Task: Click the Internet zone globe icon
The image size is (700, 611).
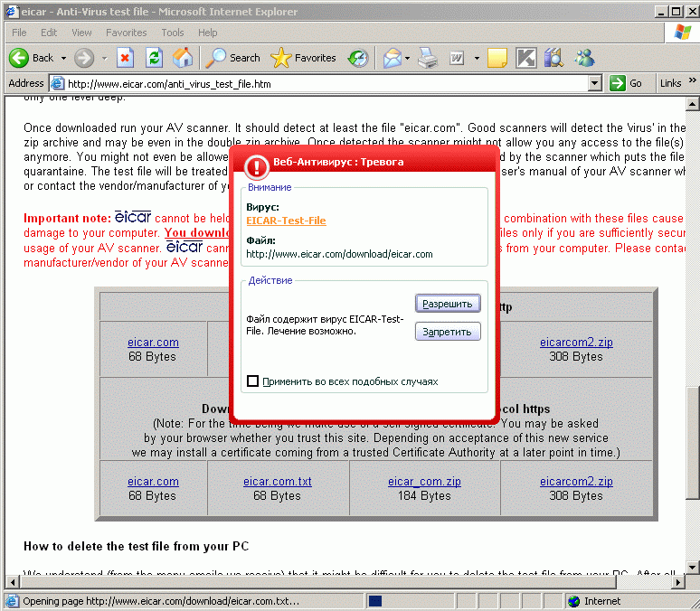Action: click(573, 601)
